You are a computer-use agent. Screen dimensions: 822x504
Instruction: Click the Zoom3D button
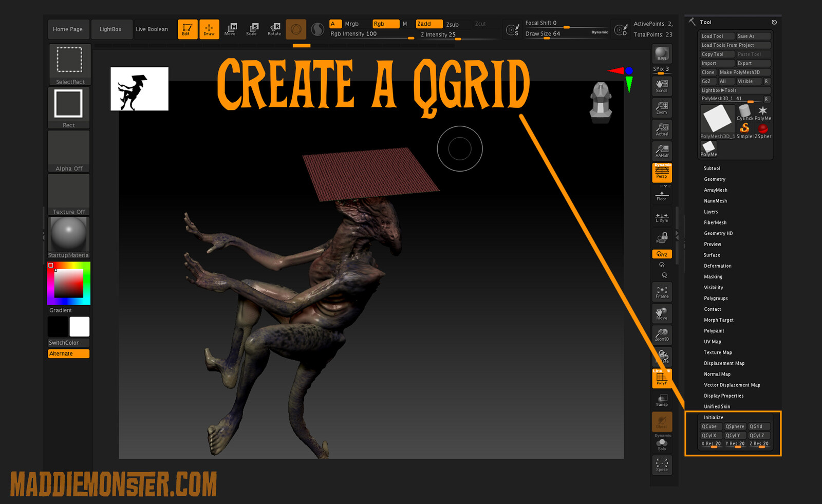point(662,335)
